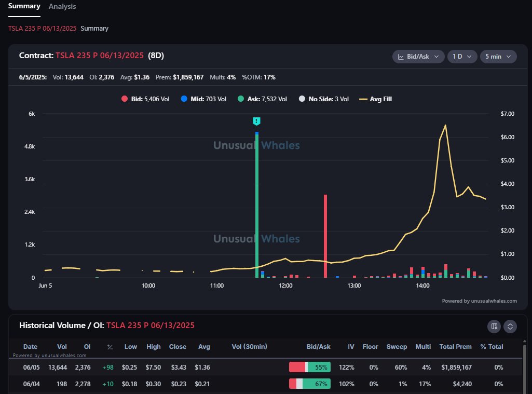Click the Bid/Ask column header in the table

click(x=319, y=346)
